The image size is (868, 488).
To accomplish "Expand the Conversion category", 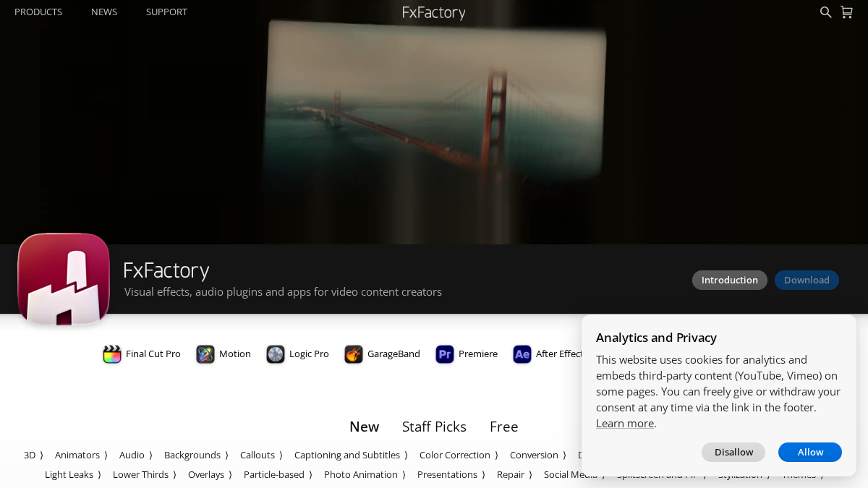I will point(538,455).
